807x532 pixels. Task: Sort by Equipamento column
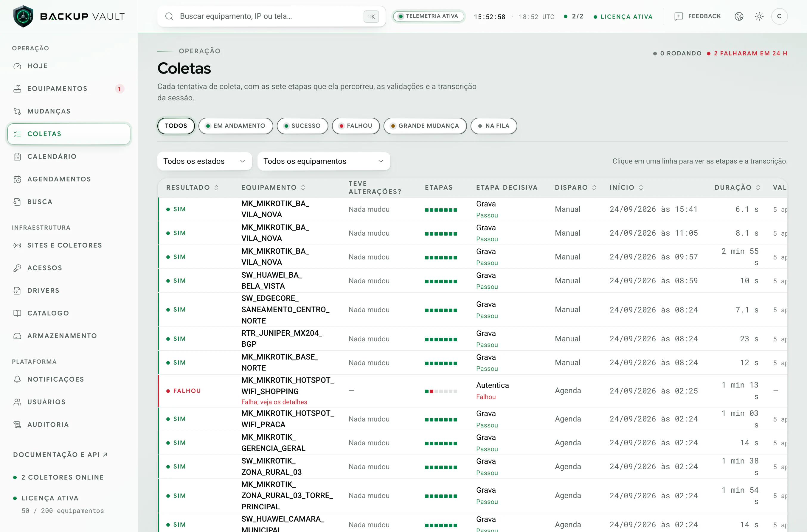click(273, 188)
